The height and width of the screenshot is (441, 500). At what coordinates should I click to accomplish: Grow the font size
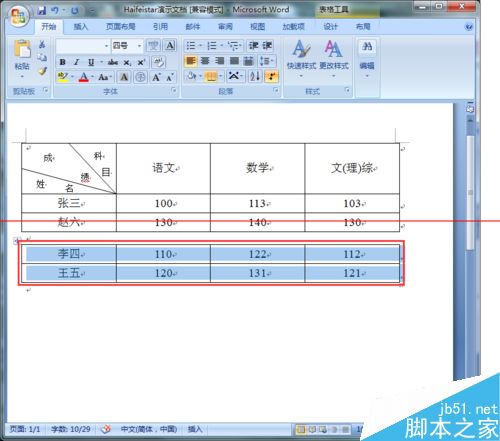(x=156, y=77)
